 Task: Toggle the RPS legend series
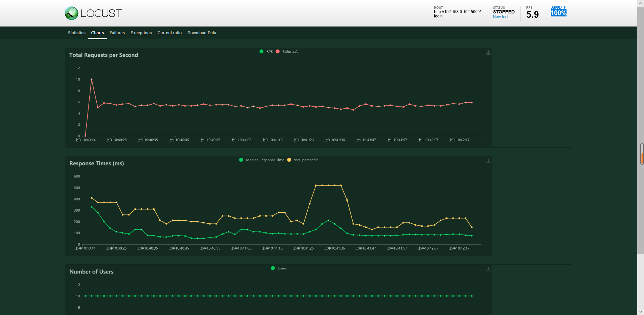[266, 52]
